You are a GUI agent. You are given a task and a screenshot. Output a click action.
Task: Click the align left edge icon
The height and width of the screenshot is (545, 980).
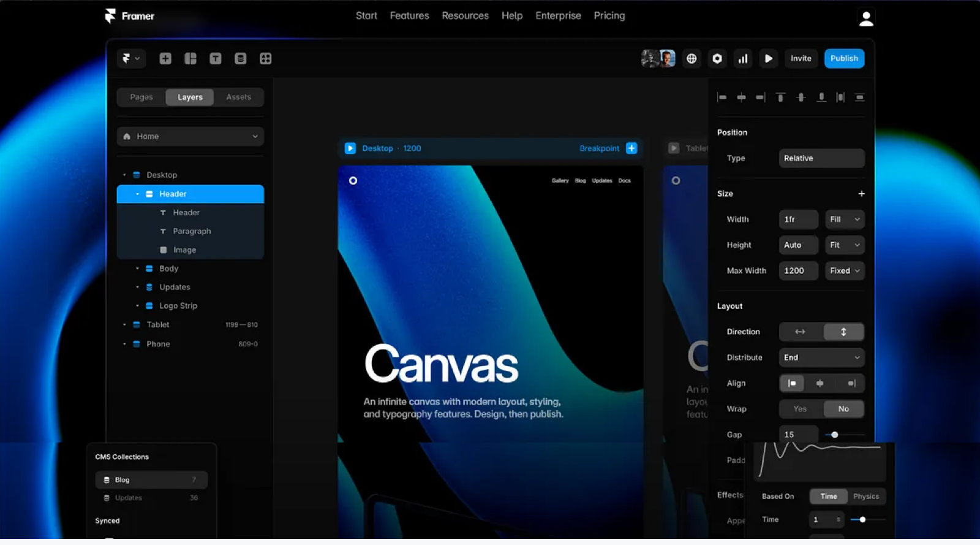tap(722, 97)
